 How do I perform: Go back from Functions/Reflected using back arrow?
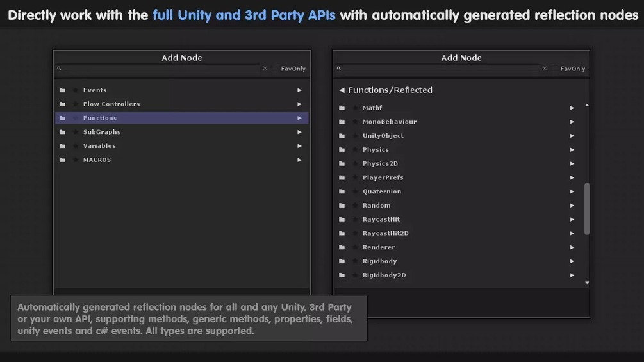[x=342, y=90]
